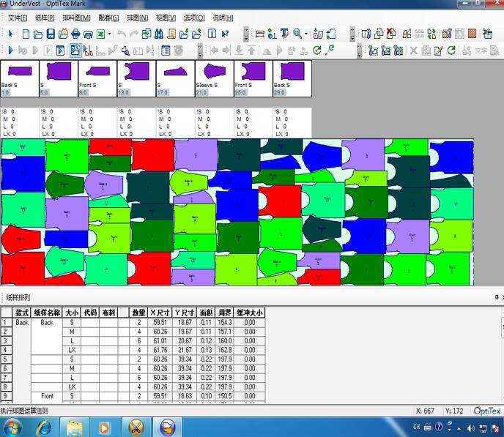
Task: Click the save (floppy disk) toolbar icon
Action: click(51, 34)
